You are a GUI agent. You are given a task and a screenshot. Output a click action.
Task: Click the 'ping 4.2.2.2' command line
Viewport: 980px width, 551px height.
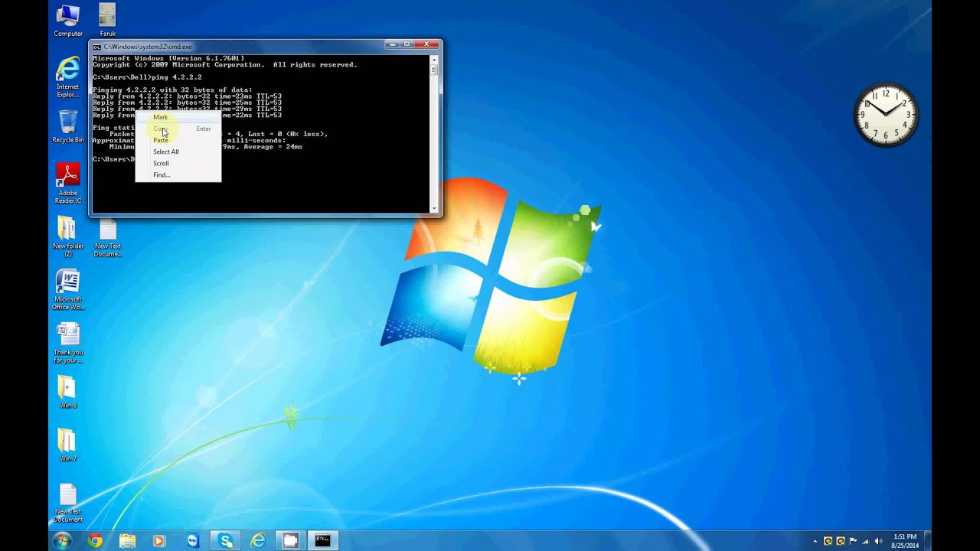[147, 77]
